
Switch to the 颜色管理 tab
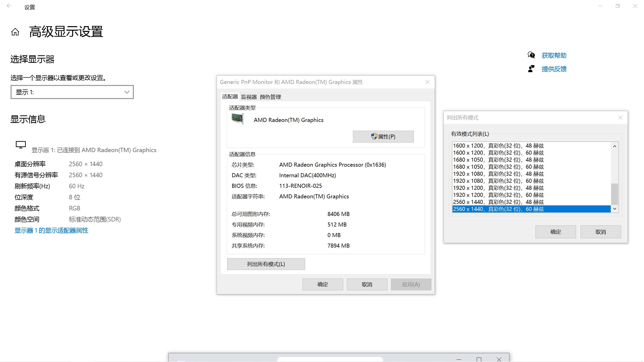pos(270,97)
